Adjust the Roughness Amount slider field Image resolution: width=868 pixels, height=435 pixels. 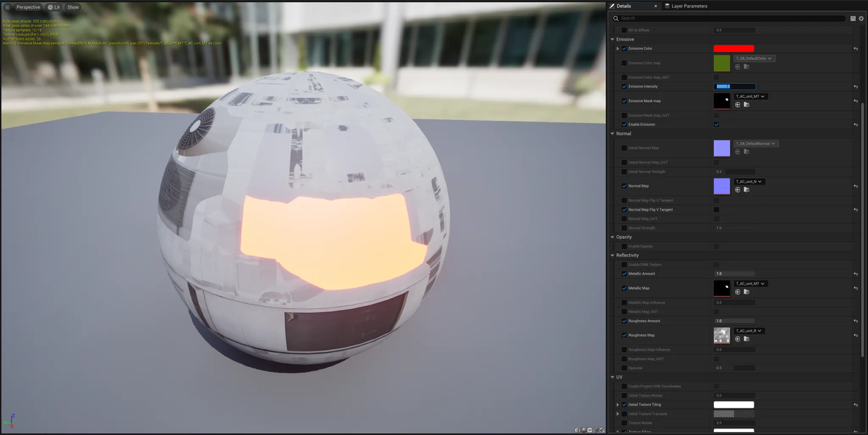pyautogui.click(x=734, y=321)
